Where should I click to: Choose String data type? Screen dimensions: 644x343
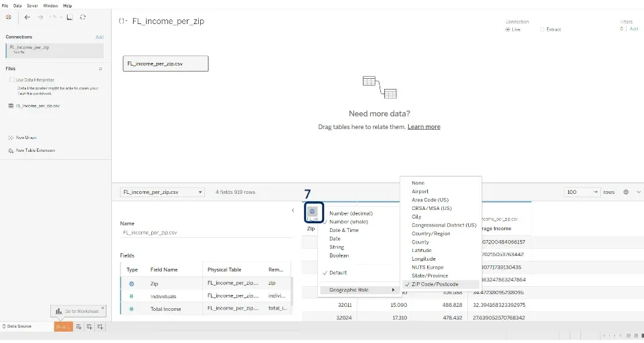337,247
